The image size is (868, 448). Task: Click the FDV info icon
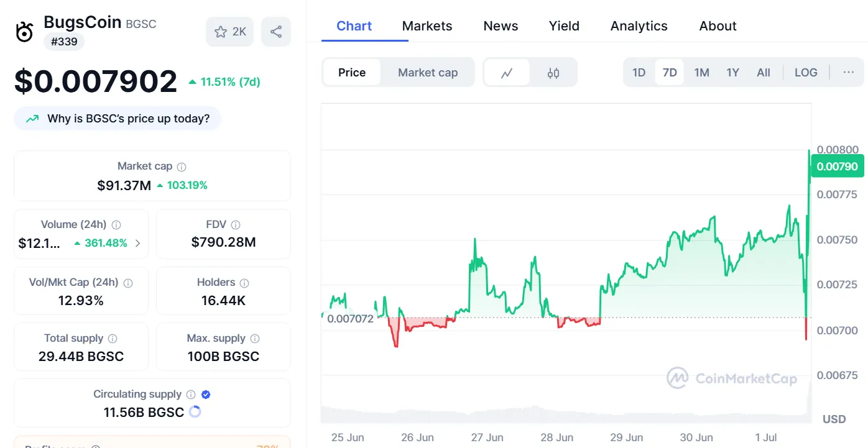pos(235,225)
